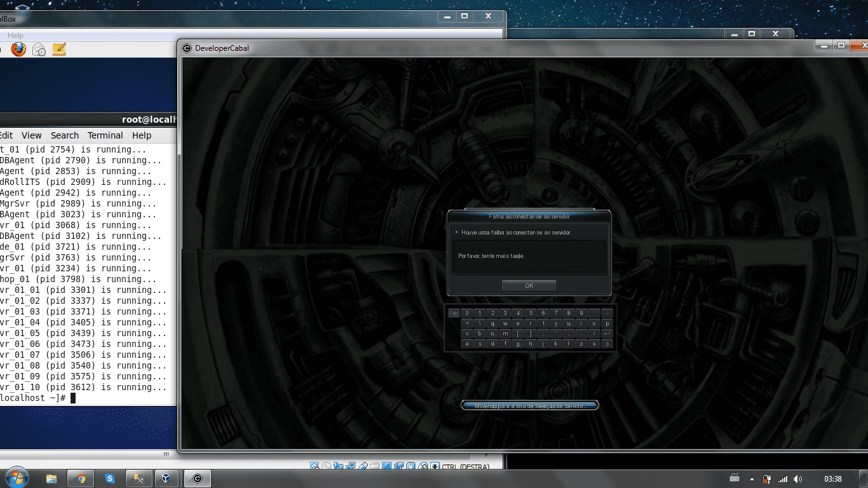
Task: Tap the p key on virtual keyboard
Action: pyautogui.click(x=607, y=323)
